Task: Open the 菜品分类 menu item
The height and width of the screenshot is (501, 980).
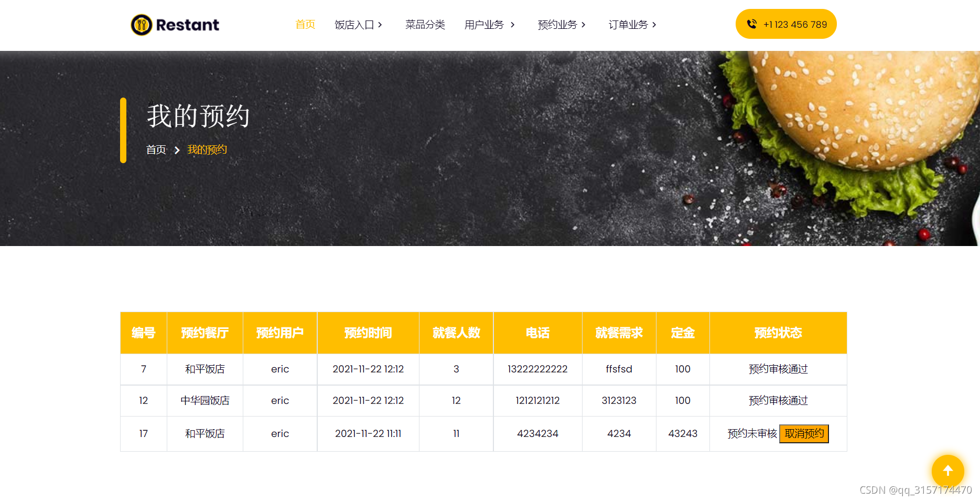Action: point(425,25)
